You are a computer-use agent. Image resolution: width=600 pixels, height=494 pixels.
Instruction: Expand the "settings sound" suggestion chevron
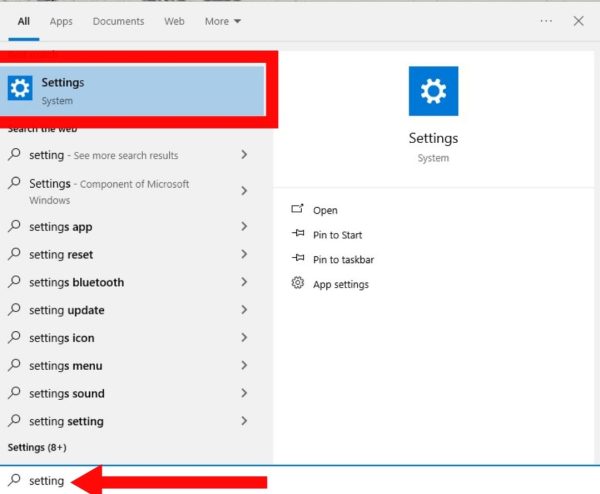point(244,393)
